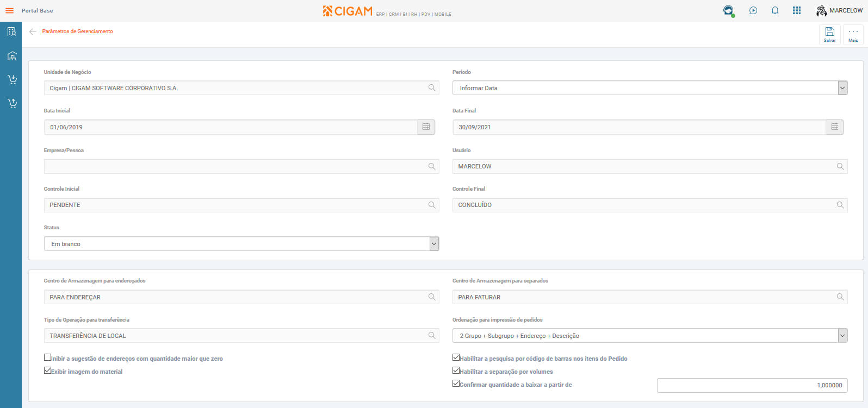This screenshot has width=868, height=408.
Task: Click the Tipo de Operação search magnifier
Action: point(432,336)
